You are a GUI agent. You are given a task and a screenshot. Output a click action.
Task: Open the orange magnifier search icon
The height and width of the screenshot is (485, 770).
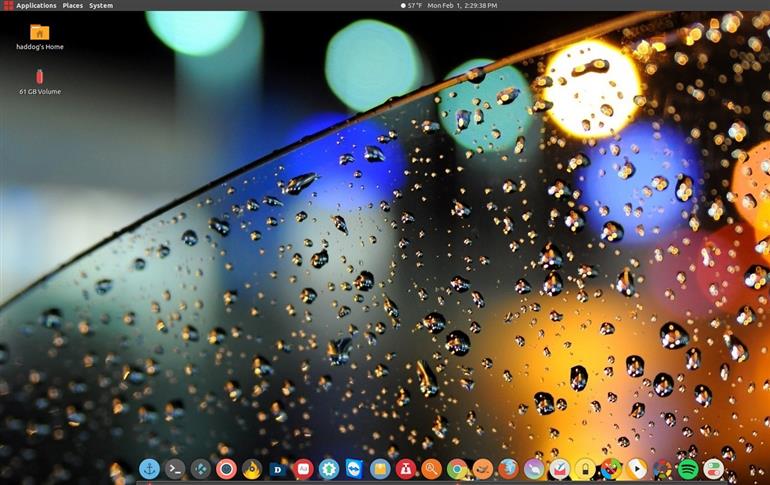coord(431,469)
